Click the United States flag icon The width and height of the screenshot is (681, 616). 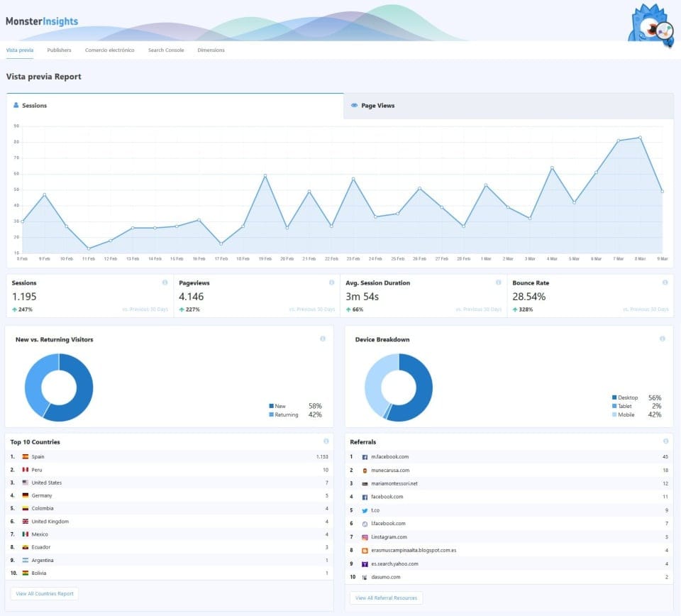26,483
